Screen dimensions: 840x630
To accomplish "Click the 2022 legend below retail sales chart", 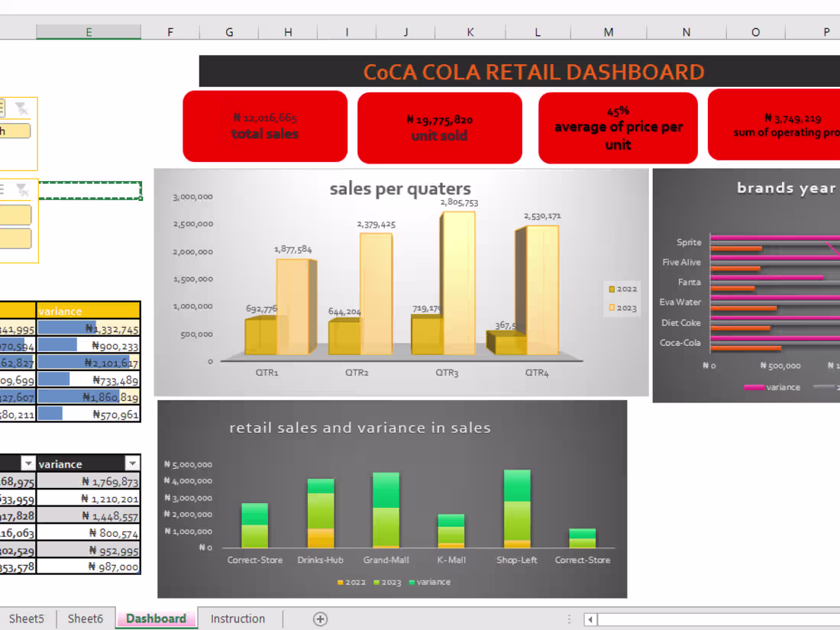I will coord(341,582).
